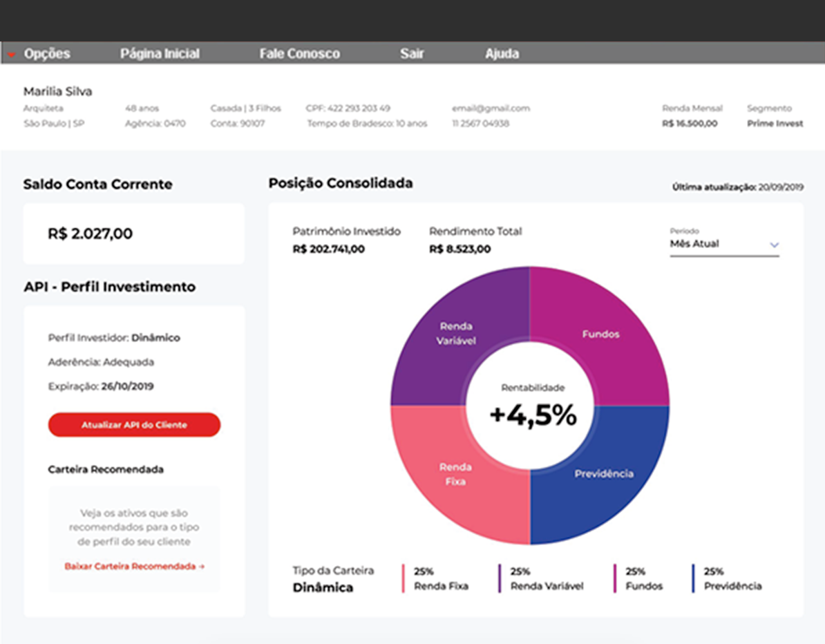Image resolution: width=825 pixels, height=644 pixels.
Task: Open the Ajuda menu
Action: click(502, 54)
